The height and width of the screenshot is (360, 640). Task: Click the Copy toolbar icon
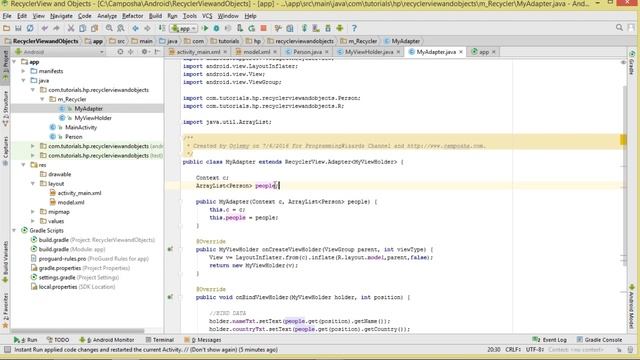pyautogui.click(x=82, y=28)
